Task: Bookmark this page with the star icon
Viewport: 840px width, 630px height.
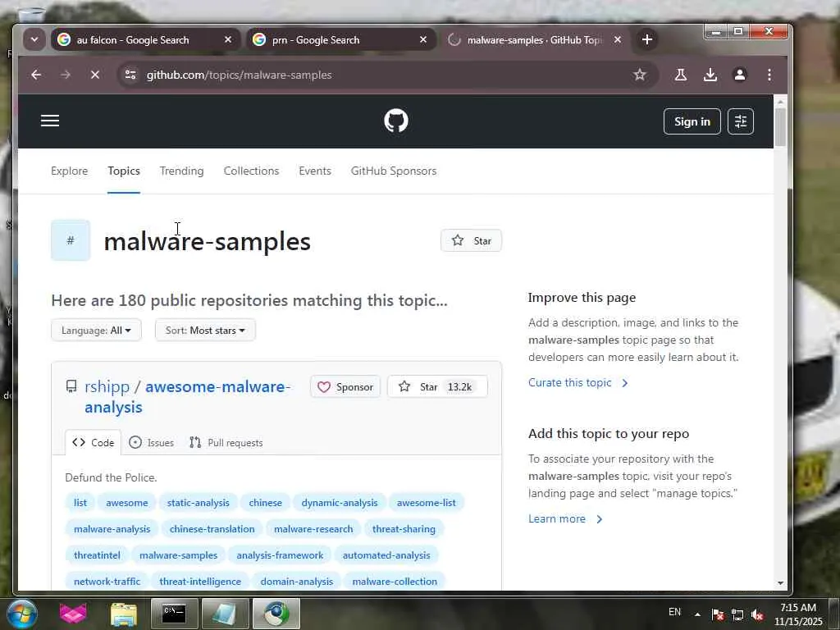Action: 640,75
